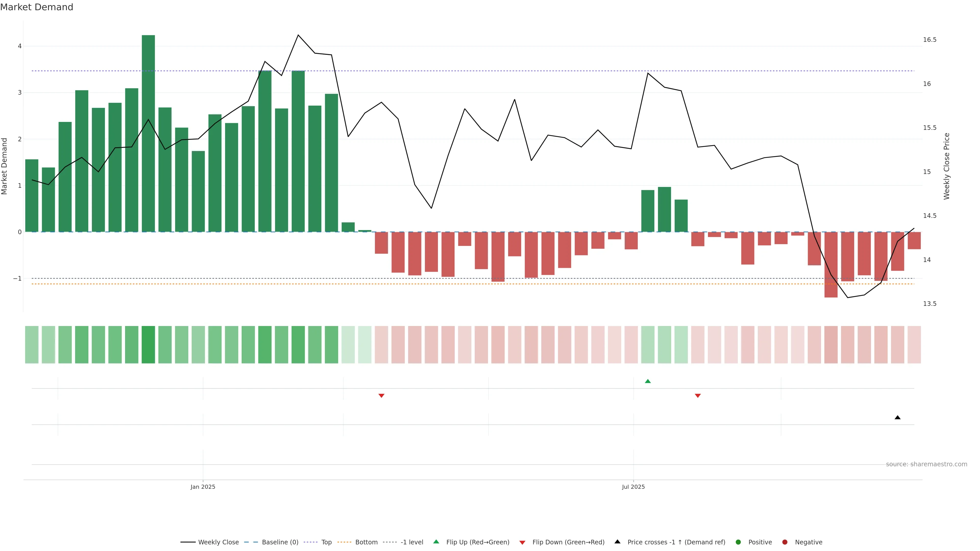
Task: Click the first red Flip Down marker
Action: 381,396
